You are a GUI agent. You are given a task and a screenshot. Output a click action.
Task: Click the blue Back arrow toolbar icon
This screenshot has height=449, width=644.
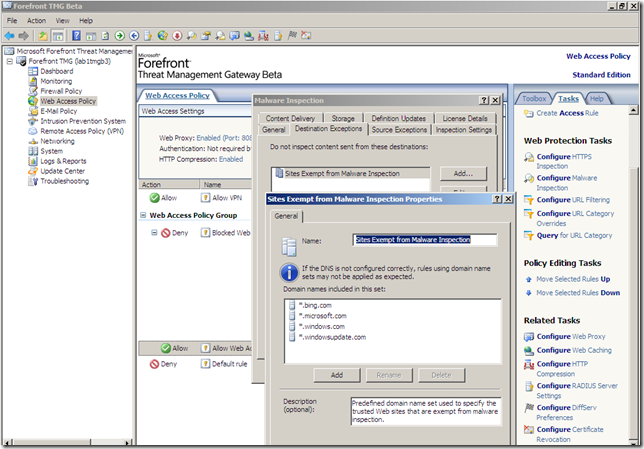pos(9,36)
